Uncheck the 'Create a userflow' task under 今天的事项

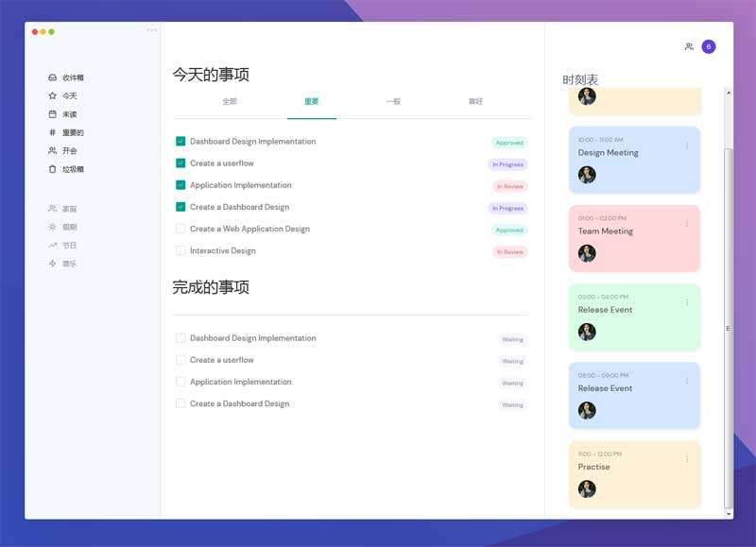[x=180, y=163]
